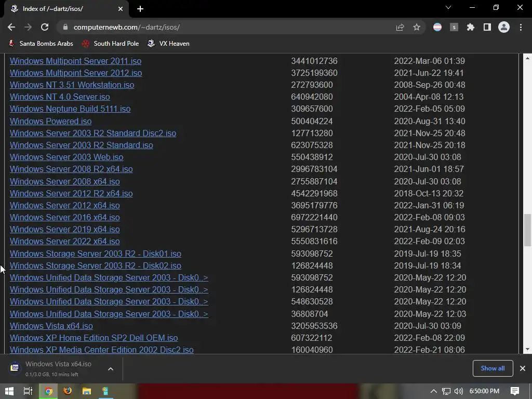Open Windows XP Home Edition SP2 Dell OEM.iso

pyautogui.click(x=94, y=338)
